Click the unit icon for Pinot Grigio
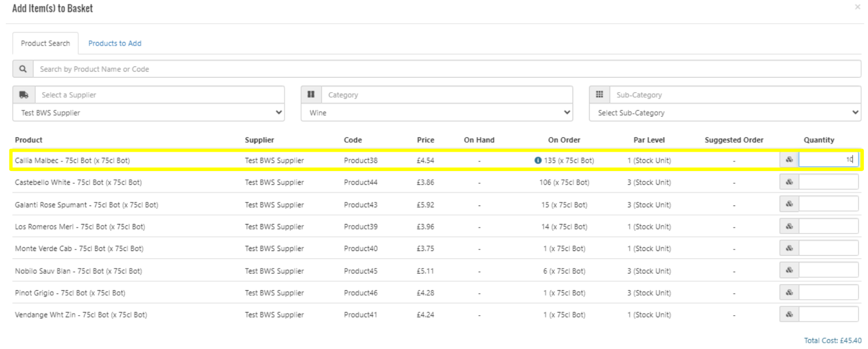 [x=789, y=292]
